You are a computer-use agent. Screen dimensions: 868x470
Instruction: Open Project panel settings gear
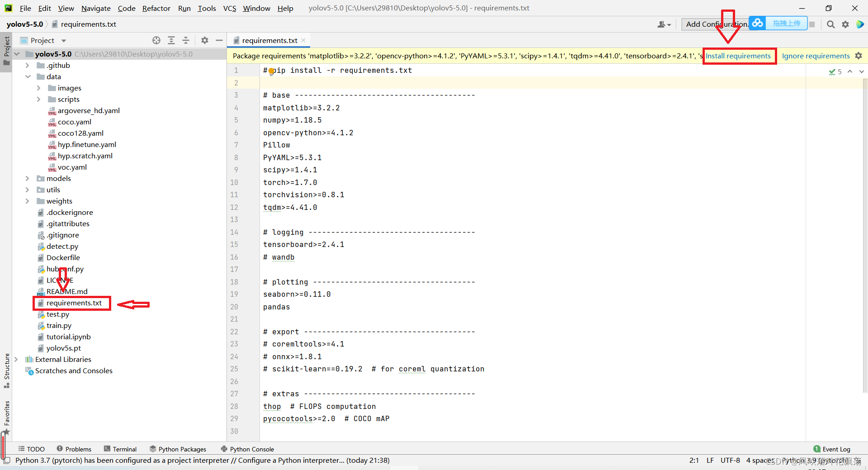coord(205,40)
